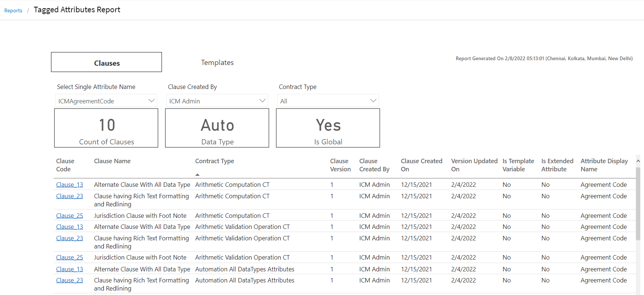Click the Is Global Yes card

pos(328,128)
